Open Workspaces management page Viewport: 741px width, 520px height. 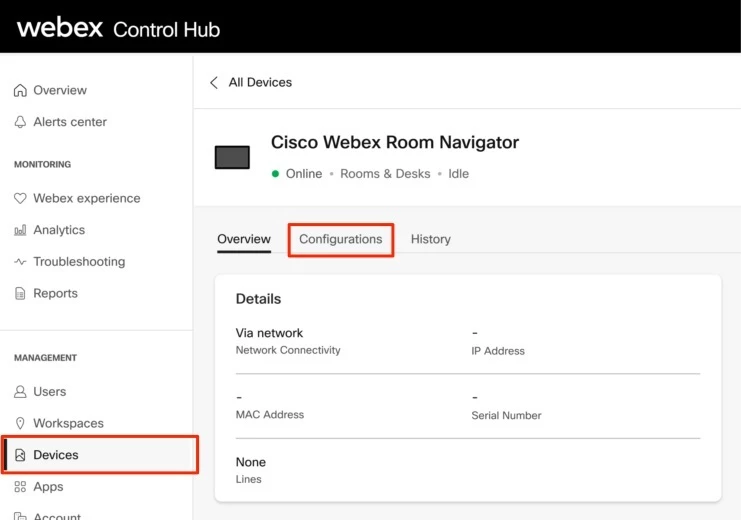(x=69, y=423)
